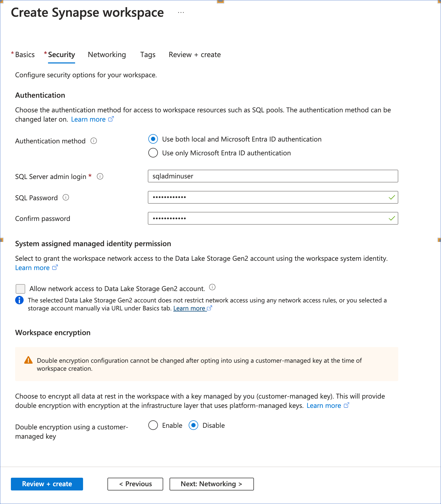The height and width of the screenshot is (504, 441).
Task: Click the orange warning triangle icon
Action: 28,360
